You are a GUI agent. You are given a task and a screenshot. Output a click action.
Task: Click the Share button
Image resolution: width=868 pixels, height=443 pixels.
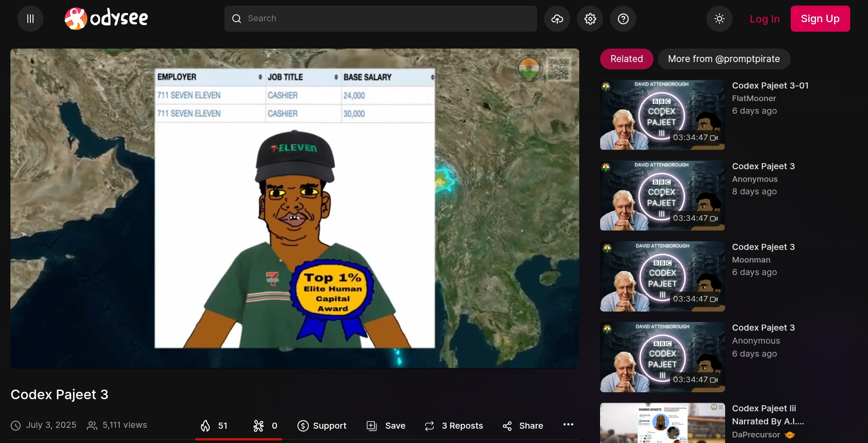coord(523,426)
